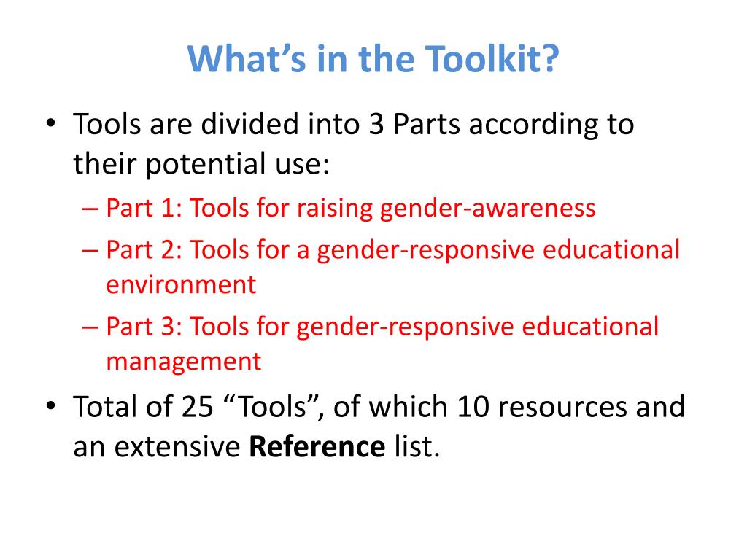Select "Part 1: Tools for raising gender-awareness"
747x560 pixels.
(x=351, y=209)
